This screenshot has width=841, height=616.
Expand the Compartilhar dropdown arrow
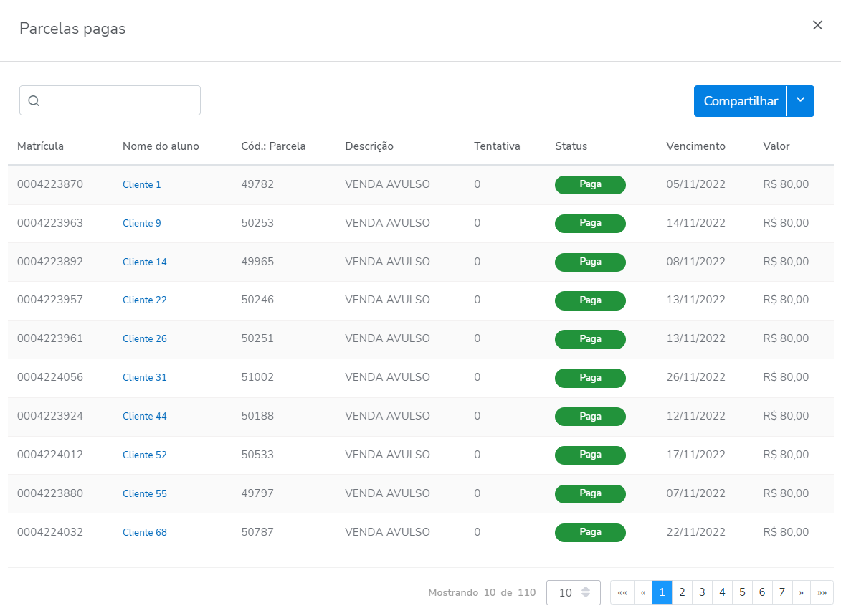[801, 101]
